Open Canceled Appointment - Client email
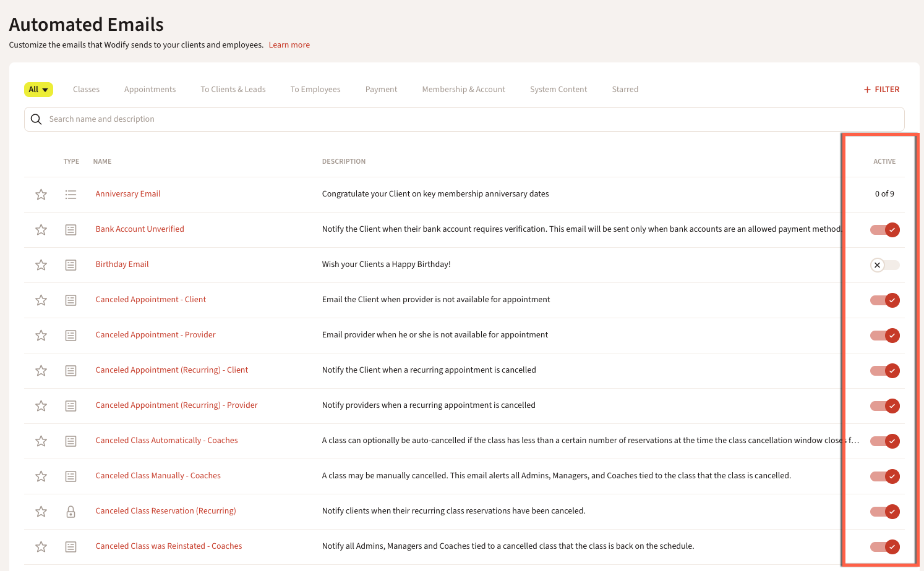 [x=151, y=300]
